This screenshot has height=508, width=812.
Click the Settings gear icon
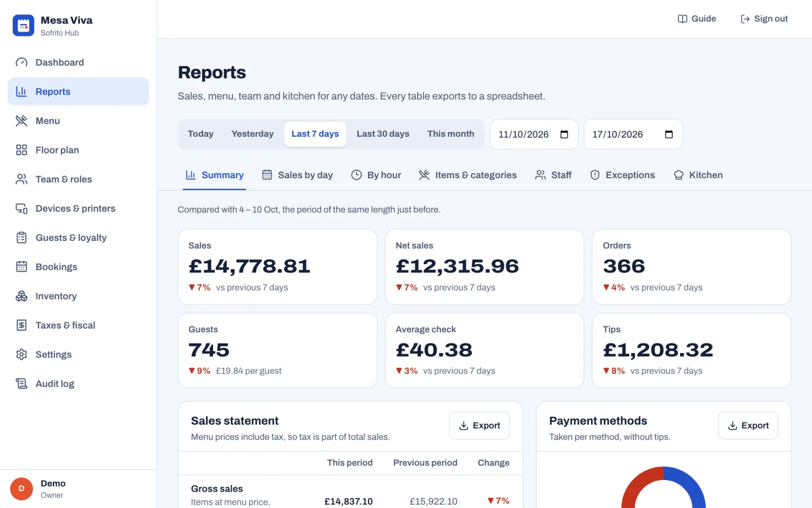21,355
